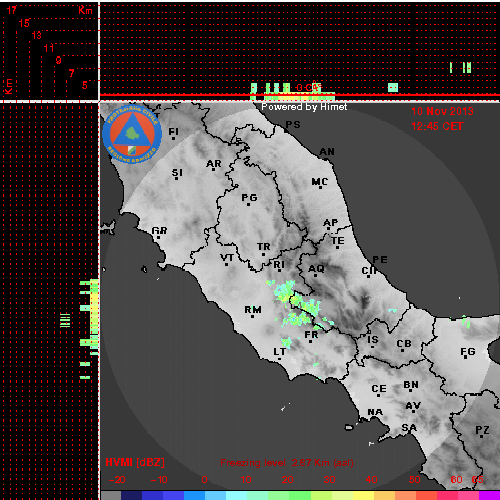Click the FG city marker on map

point(467,358)
